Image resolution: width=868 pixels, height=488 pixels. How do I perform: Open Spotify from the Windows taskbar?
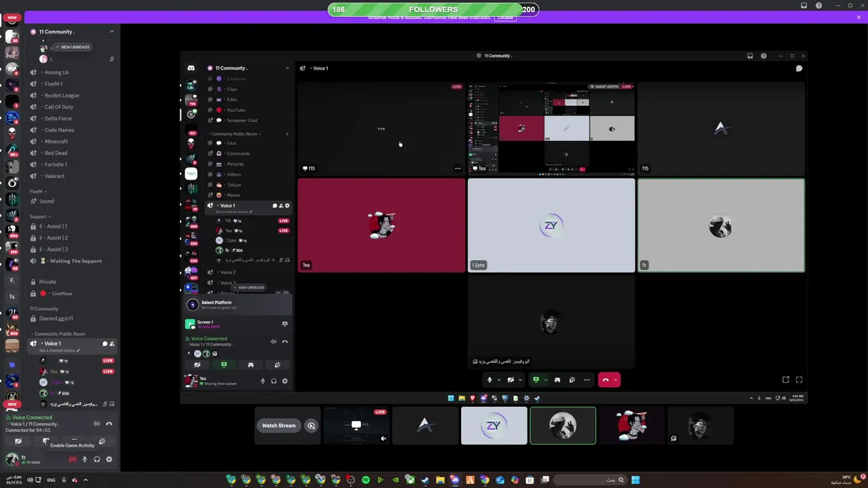pos(366,480)
